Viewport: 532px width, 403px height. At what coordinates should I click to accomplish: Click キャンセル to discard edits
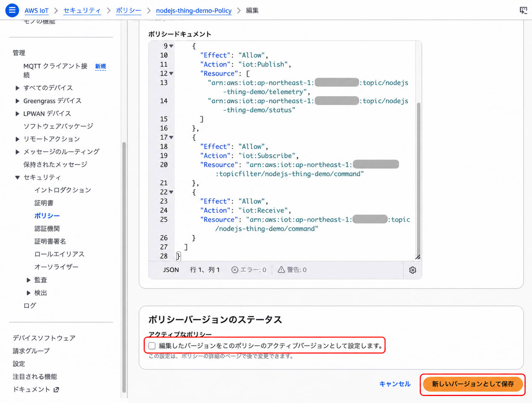395,384
